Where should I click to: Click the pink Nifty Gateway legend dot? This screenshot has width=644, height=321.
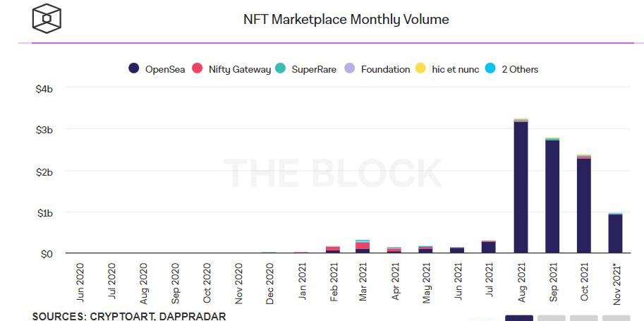[x=198, y=69]
